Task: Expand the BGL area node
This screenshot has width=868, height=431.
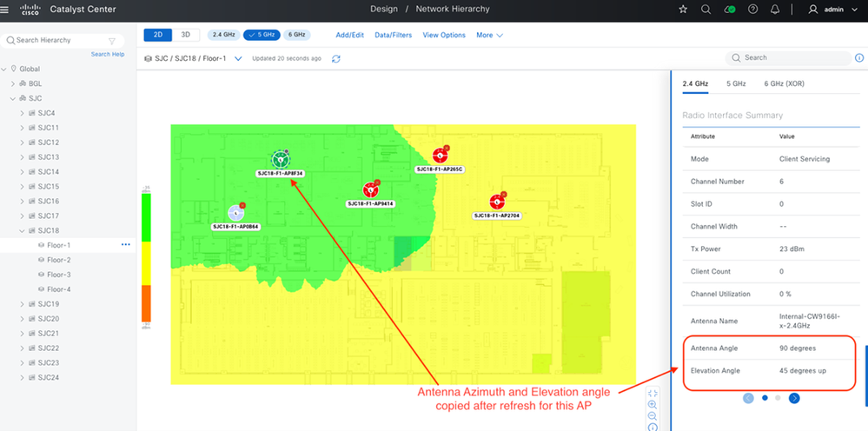Action: click(x=13, y=84)
